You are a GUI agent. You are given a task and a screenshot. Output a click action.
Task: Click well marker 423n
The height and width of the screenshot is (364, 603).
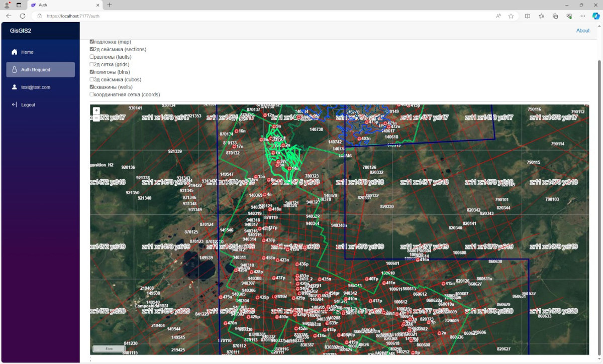pos(277,260)
